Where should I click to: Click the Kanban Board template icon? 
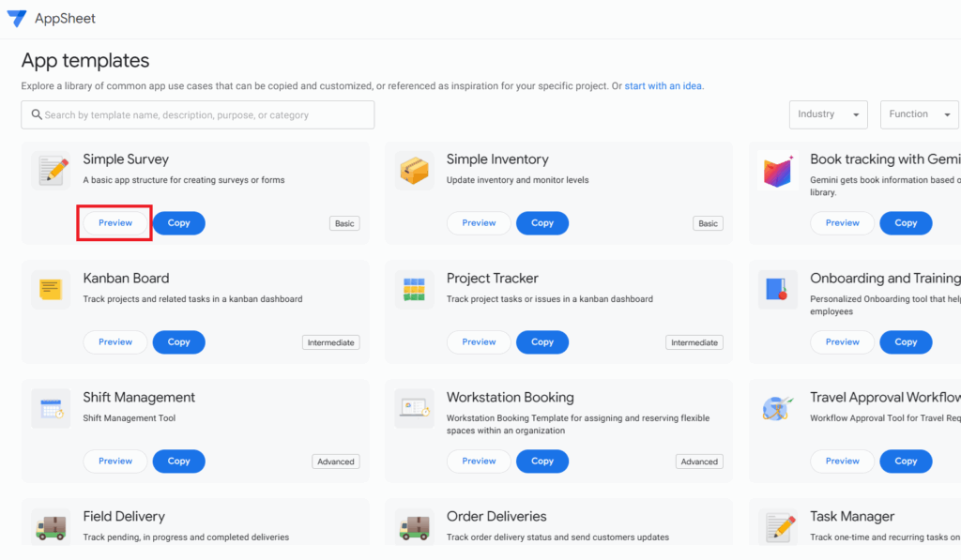(x=50, y=290)
